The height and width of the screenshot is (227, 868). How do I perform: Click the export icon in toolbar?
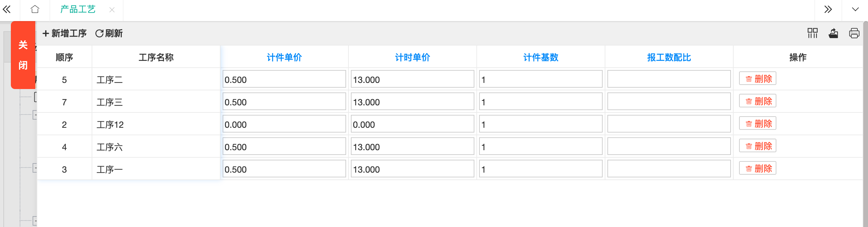(x=833, y=33)
